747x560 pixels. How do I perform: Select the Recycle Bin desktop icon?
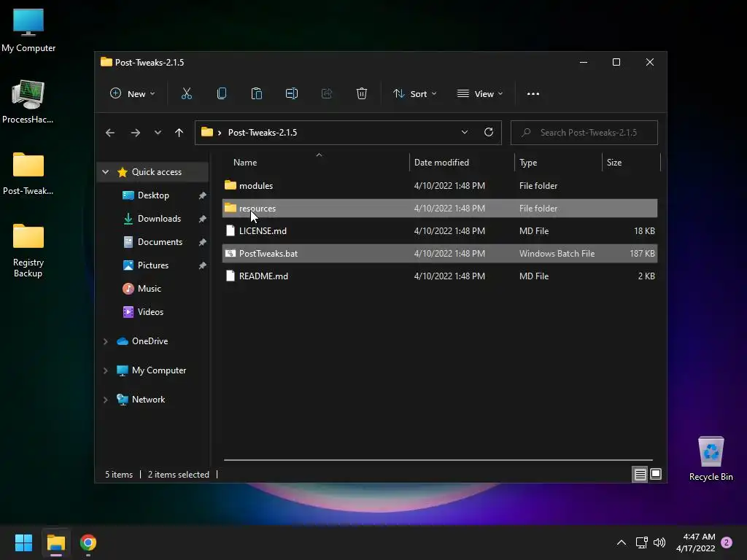[x=711, y=459]
